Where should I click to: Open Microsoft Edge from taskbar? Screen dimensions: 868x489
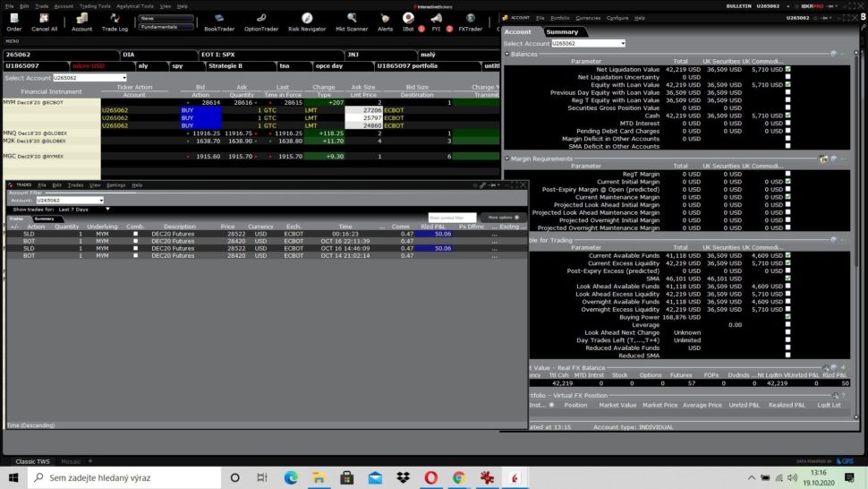[291, 477]
